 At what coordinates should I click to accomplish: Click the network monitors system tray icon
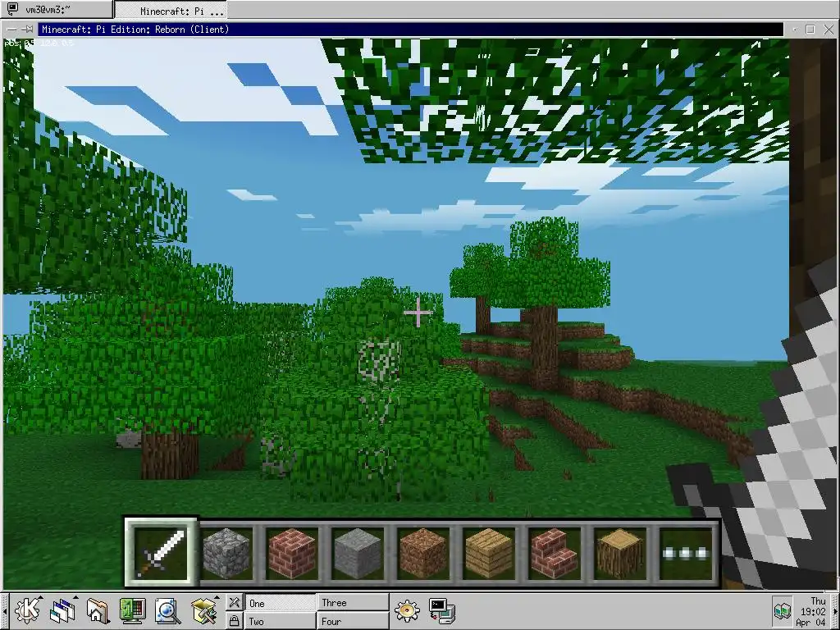click(x=782, y=611)
